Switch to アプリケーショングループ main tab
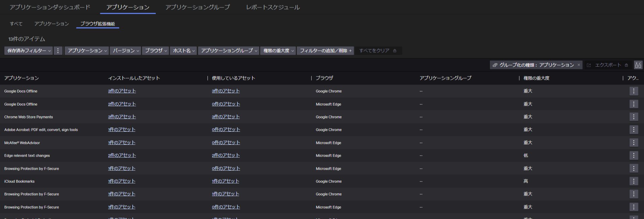The height and width of the screenshot is (219, 644). pos(198,7)
